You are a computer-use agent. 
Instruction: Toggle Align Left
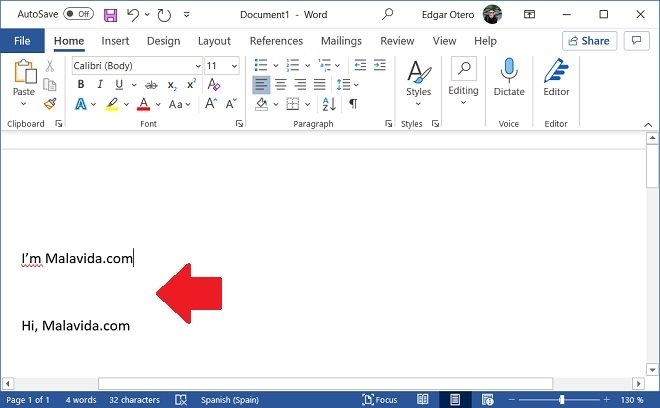[261, 85]
